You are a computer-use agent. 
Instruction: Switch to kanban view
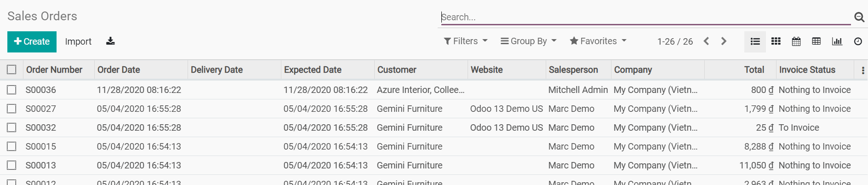click(x=776, y=41)
